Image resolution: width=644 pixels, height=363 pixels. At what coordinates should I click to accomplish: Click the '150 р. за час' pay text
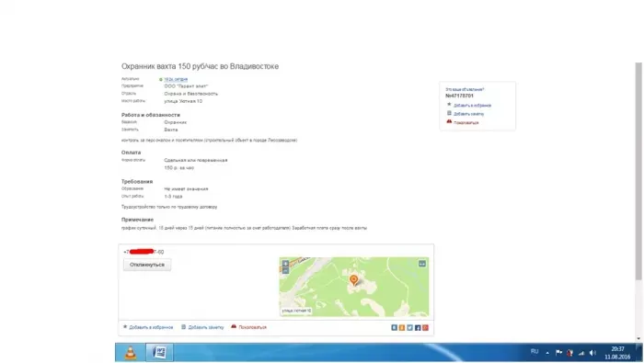tap(179, 168)
